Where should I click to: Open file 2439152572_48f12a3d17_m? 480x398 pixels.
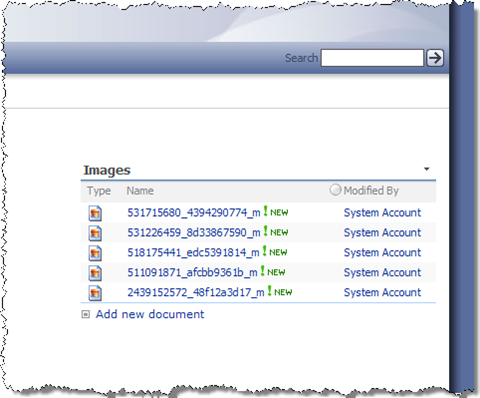[196, 292]
